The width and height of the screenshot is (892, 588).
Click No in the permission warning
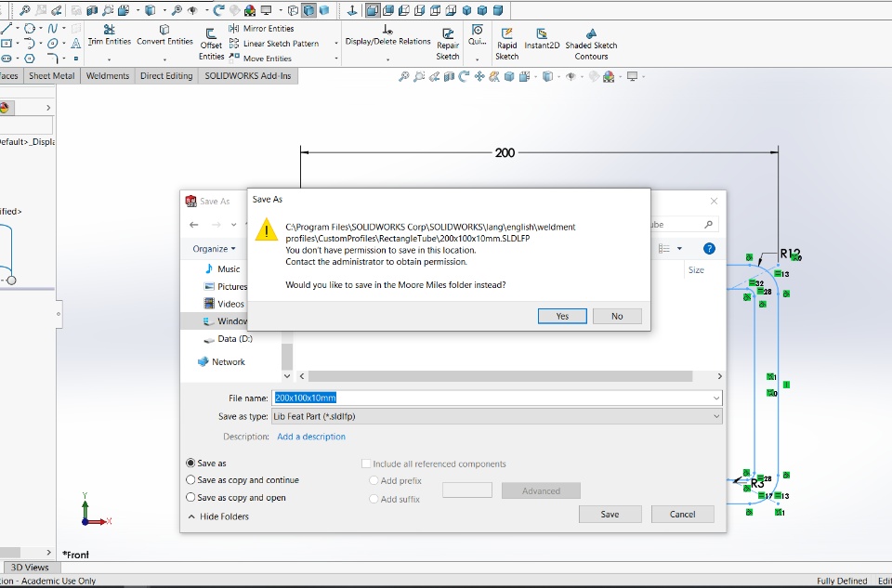pyautogui.click(x=617, y=316)
